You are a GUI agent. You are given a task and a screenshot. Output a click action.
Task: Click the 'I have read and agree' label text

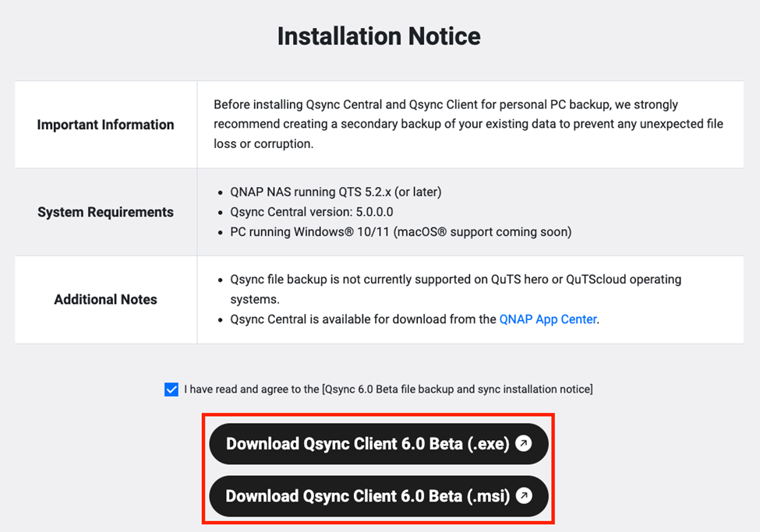(251, 389)
